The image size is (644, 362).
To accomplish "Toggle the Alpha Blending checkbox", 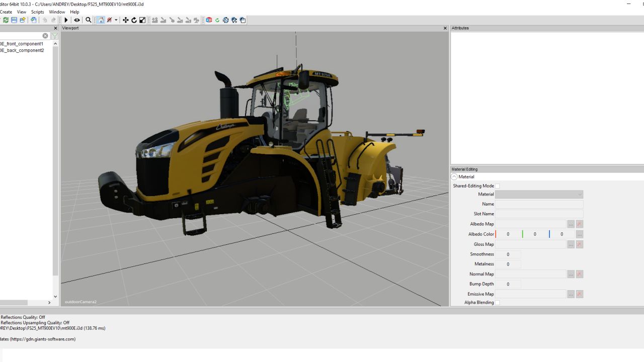I will pyautogui.click(x=498, y=303).
